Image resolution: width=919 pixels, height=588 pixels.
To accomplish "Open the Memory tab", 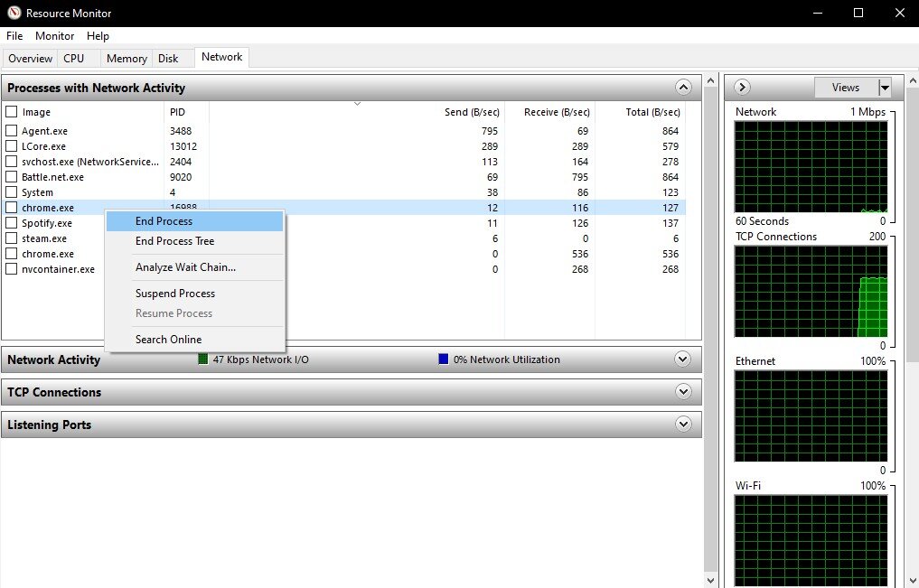I will coord(126,59).
